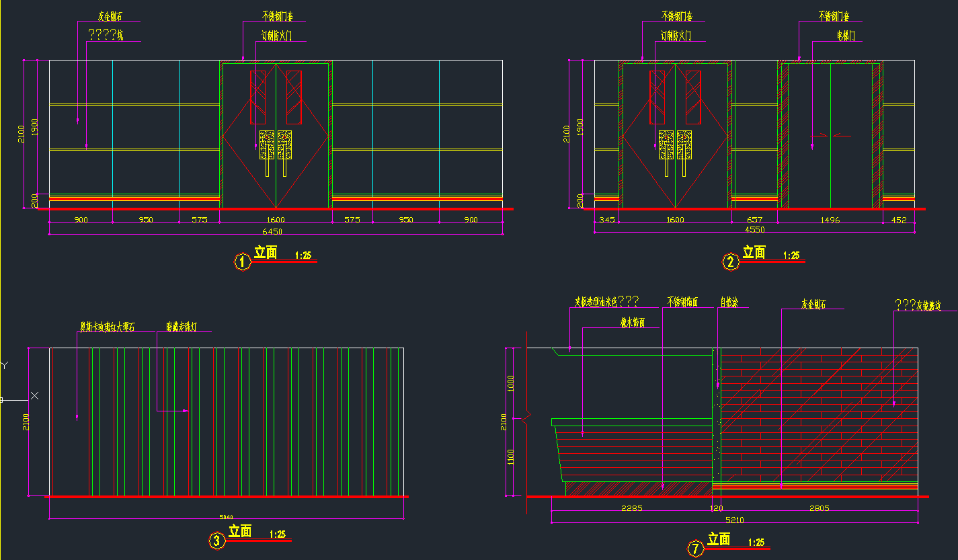The height and width of the screenshot is (560, 958).
Task: Click the circled number 2 elevation marker
Action: click(x=731, y=262)
